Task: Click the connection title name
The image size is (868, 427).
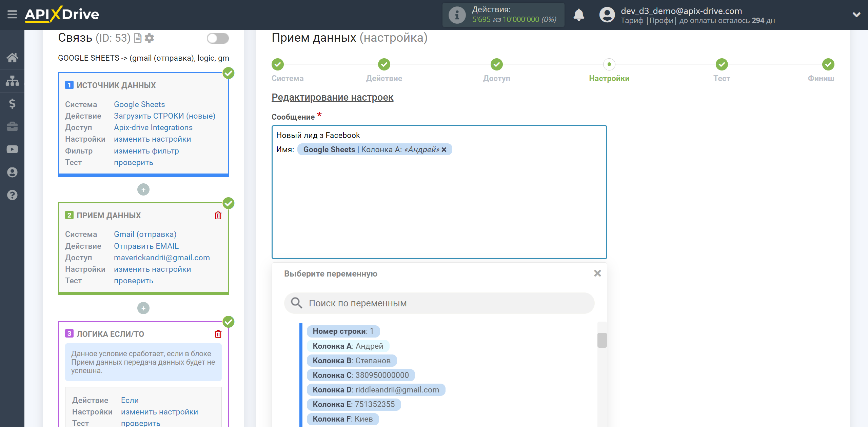Action: (x=143, y=58)
